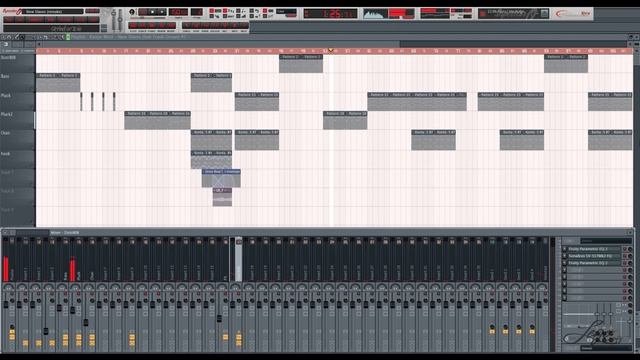The height and width of the screenshot is (360, 640).
Task: Click the CPU meter panel
Action: 435,13
